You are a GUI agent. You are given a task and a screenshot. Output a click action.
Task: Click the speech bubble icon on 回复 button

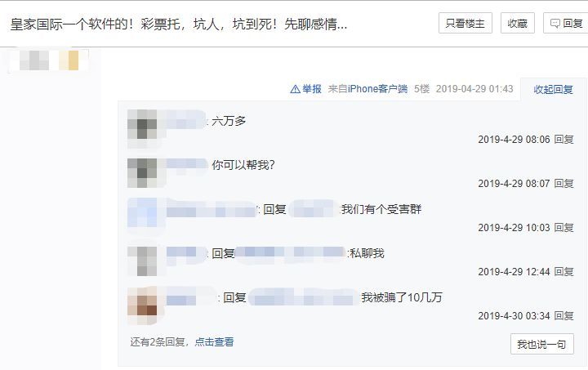555,24
